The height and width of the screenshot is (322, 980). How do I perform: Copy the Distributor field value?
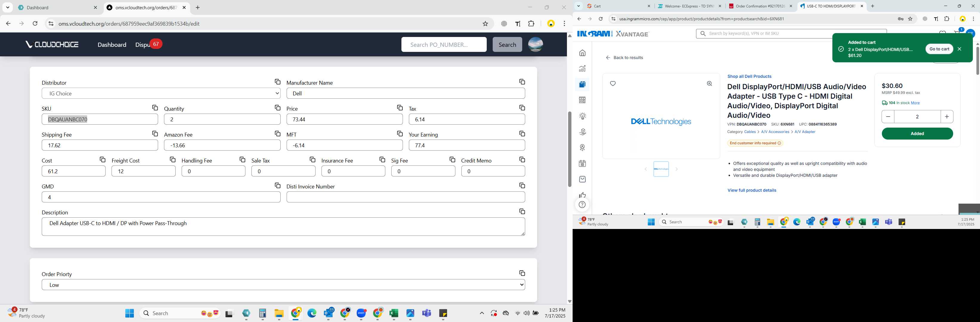[277, 82]
